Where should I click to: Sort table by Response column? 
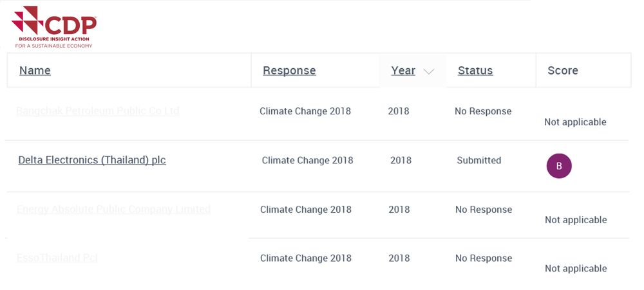290,71
